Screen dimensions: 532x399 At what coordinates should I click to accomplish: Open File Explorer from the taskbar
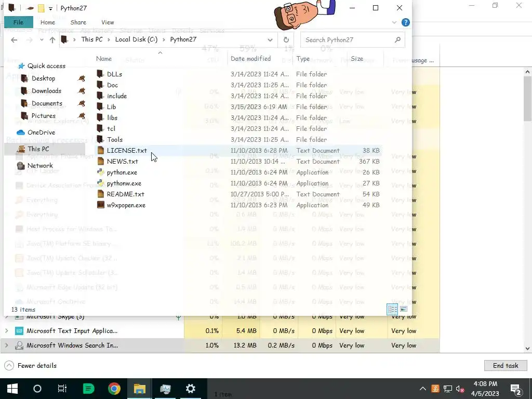coord(139,389)
